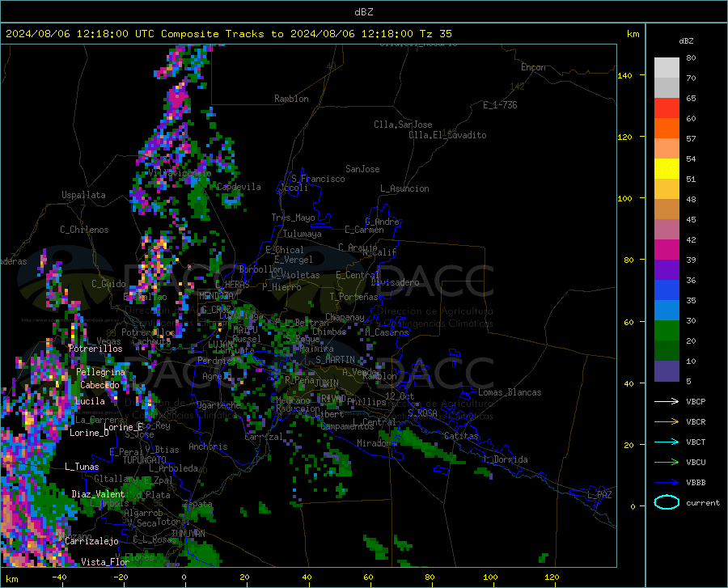The height and width of the screenshot is (588, 728).
Task: Pick the dark green 20–10 dBZ legend swatch
Action: coord(667,351)
